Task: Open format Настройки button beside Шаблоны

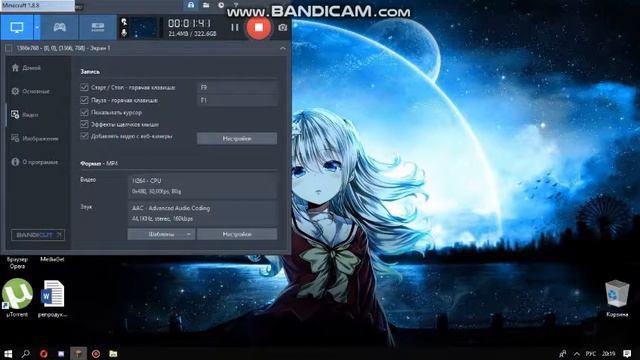Action: click(237, 234)
